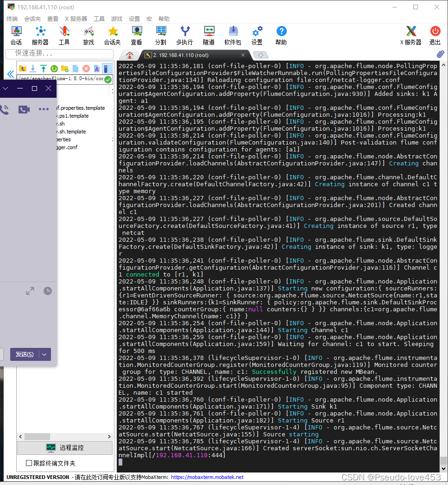Open a new session with the 会话 icon
The width and height of the screenshot is (448, 485).
coord(16,35)
